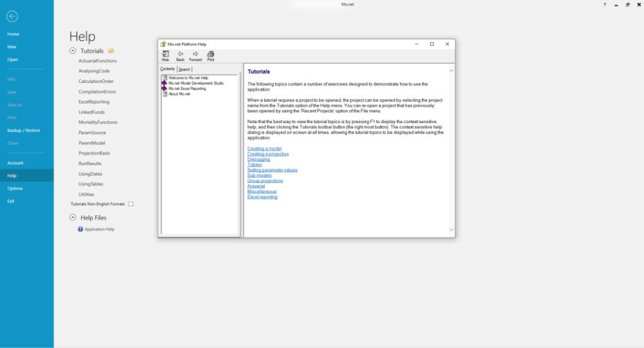Open the LinkedFunds tutorial

[x=92, y=112]
